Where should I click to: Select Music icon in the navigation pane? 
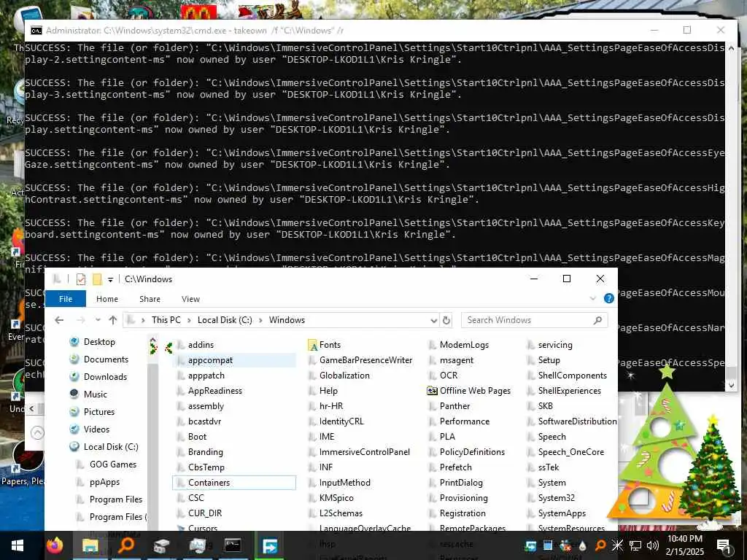click(74, 394)
